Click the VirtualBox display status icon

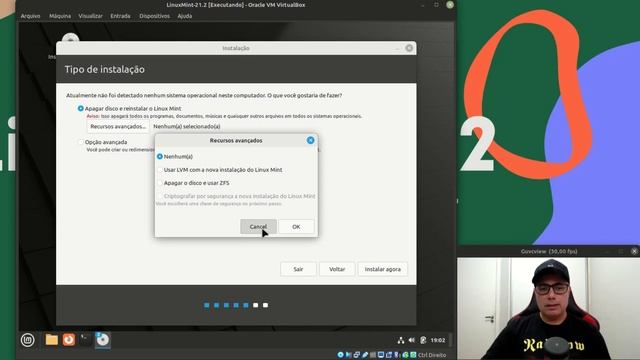[381, 355]
